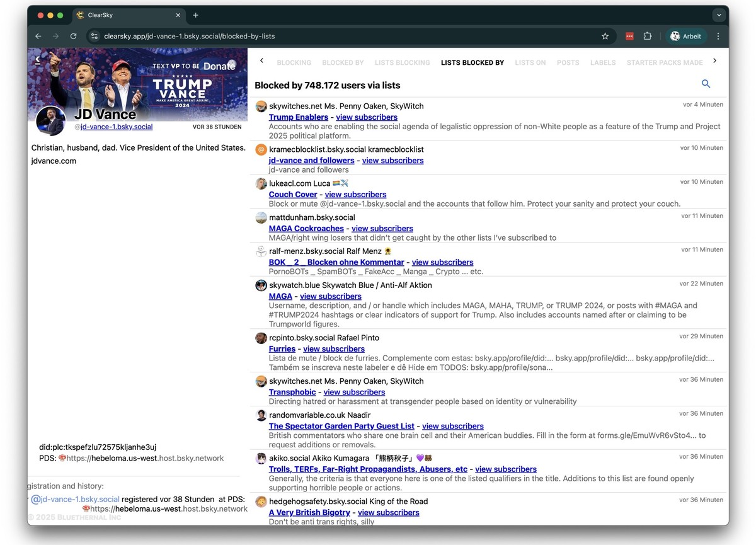View subscribers of the MAGA list

point(331,297)
